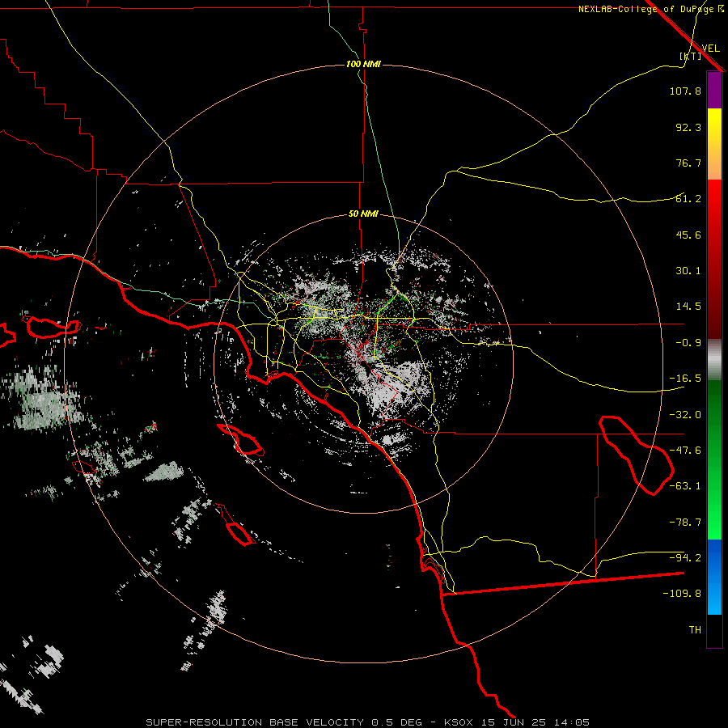Click the 14.5 velocity scale label
Viewport: 728px width, 728px height.
pyautogui.click(x=688, y=307)
